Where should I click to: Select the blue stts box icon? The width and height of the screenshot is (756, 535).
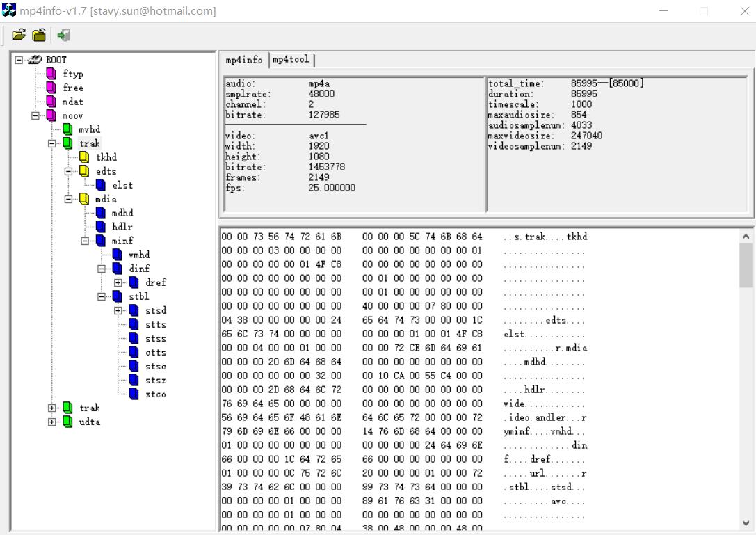[x=134, y=325]
